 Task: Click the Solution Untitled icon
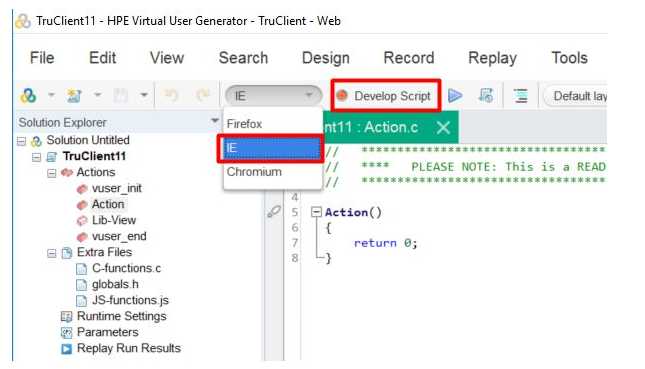36,141
